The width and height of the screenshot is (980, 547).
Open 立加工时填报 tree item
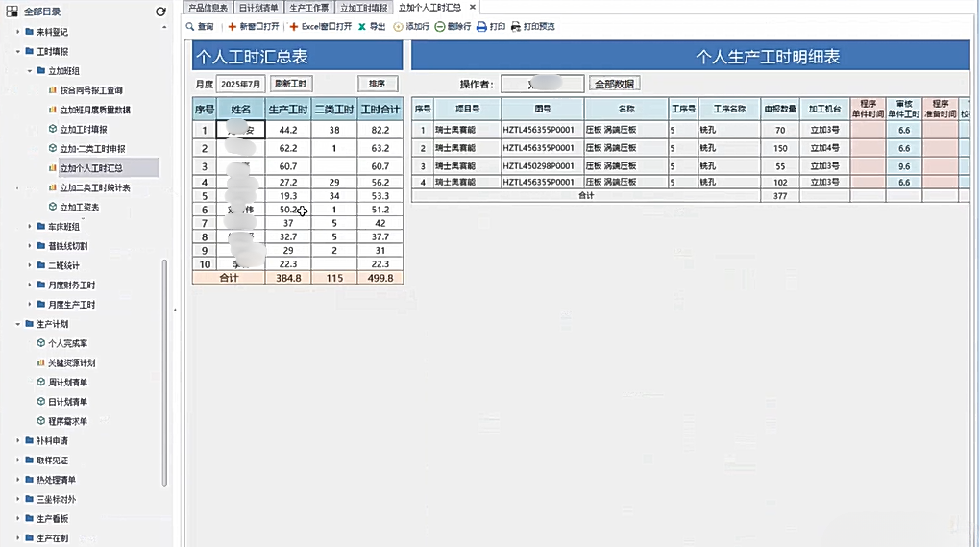coord(84,130)
